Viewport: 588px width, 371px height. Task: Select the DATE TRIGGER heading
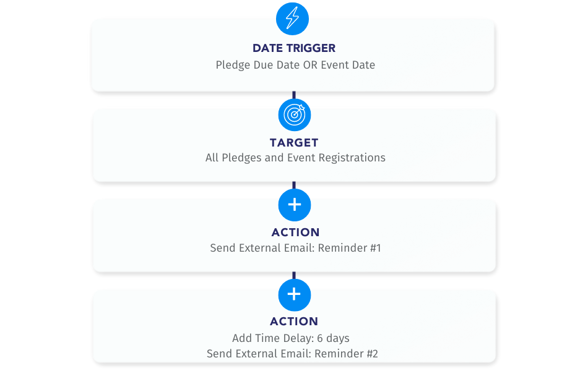point(294,48)
